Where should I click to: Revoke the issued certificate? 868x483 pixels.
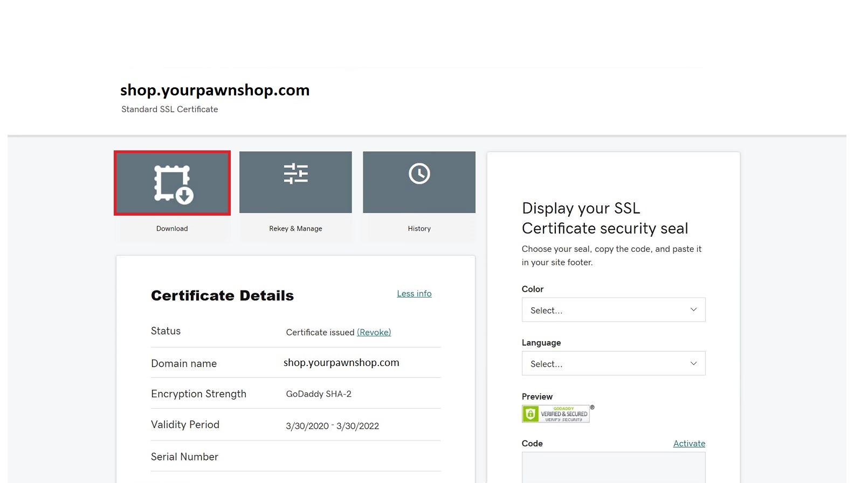click(374, 333)
